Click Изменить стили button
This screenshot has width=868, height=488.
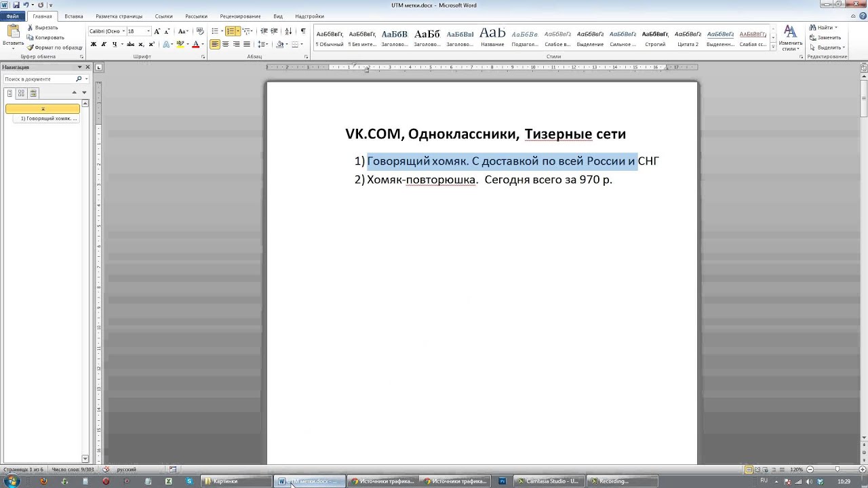(790, 38)
